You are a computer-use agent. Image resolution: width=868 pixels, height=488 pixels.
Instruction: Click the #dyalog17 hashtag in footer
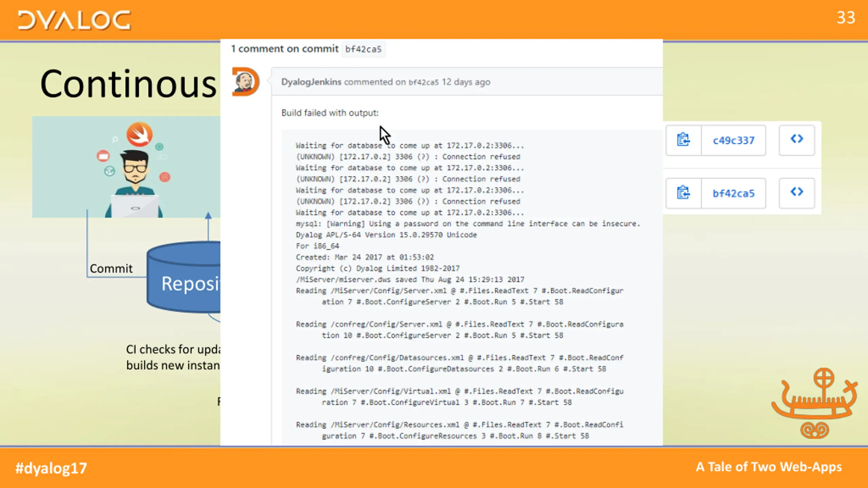51,468
